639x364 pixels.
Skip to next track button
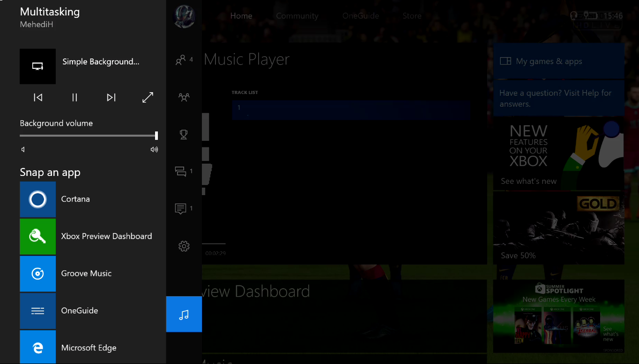pos(111,97)
